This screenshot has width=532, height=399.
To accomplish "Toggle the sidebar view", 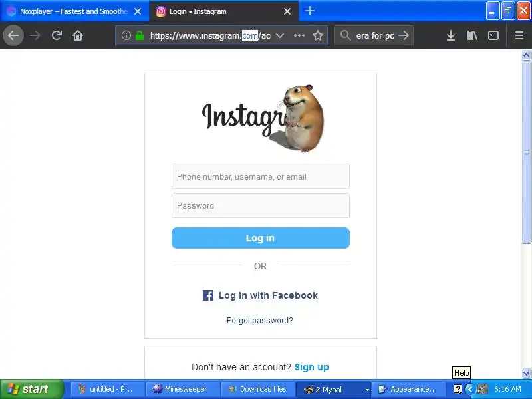I will pos(493,35).
